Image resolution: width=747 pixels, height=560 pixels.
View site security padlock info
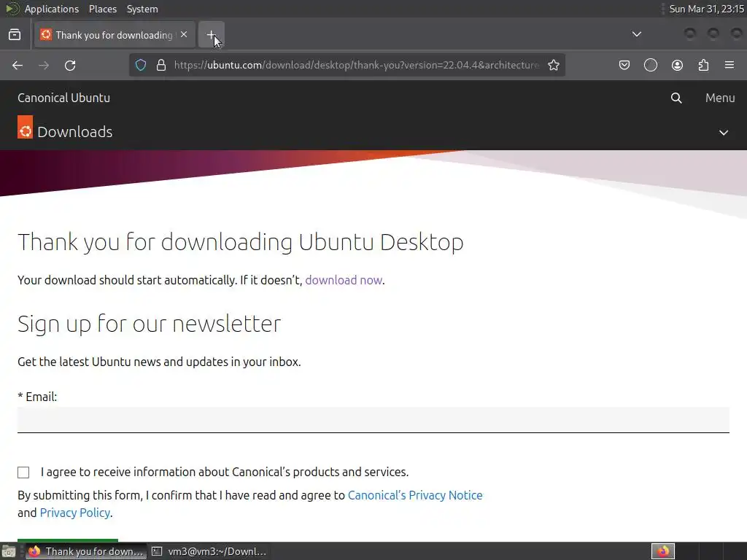pos(161,65)
